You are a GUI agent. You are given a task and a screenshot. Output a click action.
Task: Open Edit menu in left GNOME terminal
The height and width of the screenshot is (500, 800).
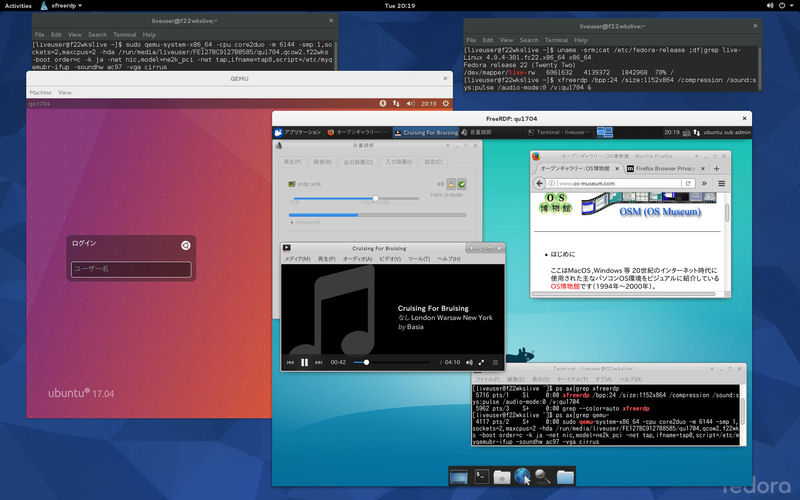click(56, 35)
